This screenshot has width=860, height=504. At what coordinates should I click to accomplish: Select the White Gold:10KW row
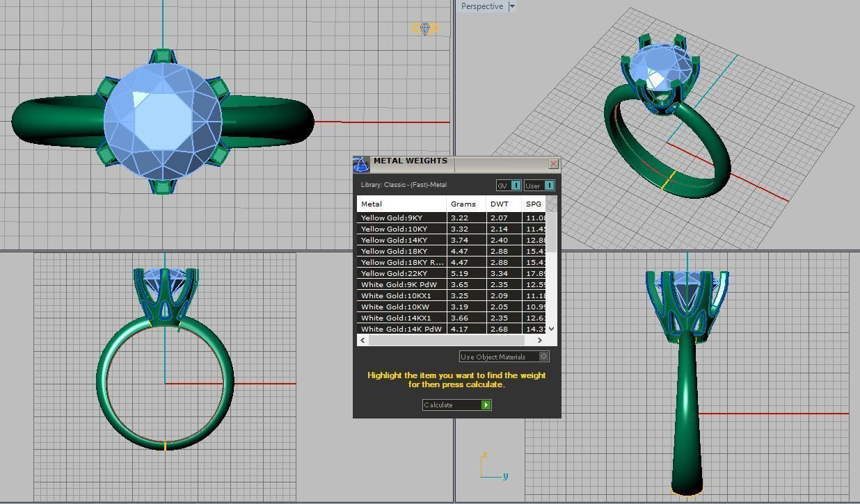tap(452, 307)
